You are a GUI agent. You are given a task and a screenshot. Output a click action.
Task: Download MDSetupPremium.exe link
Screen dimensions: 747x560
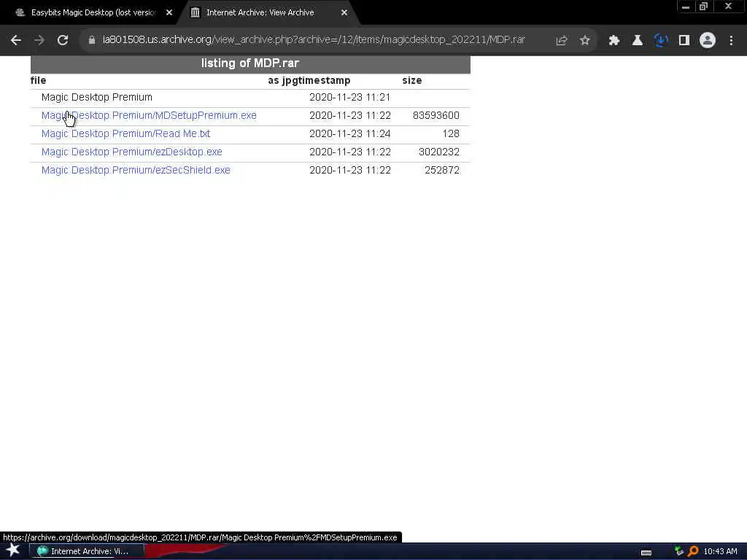click(149, 116)
